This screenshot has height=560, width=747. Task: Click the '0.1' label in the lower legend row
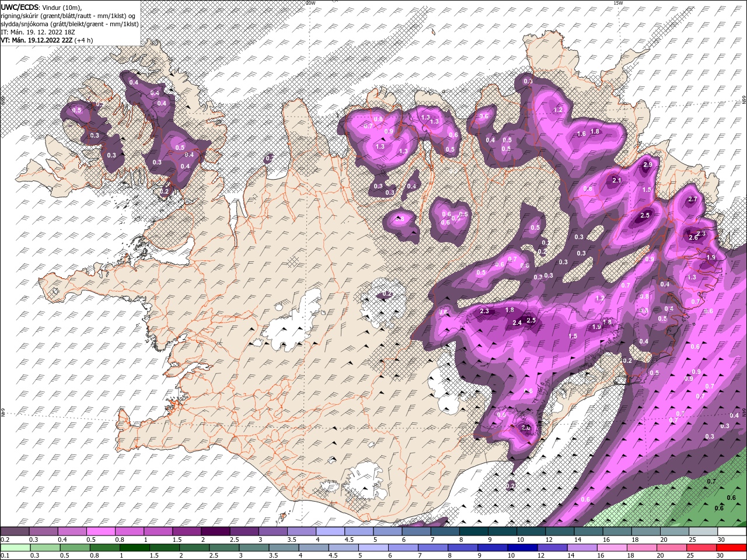(x=5, y=556)
